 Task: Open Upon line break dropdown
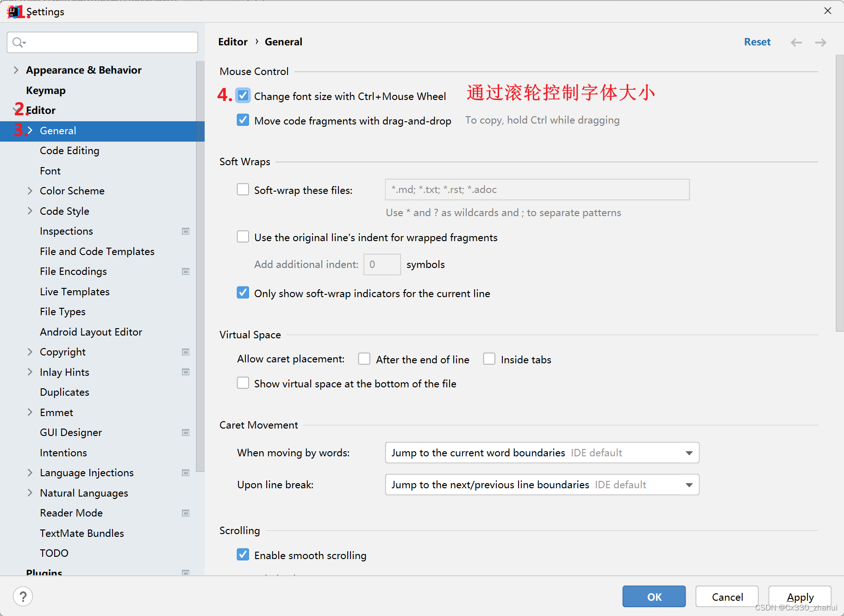[542, 485]
